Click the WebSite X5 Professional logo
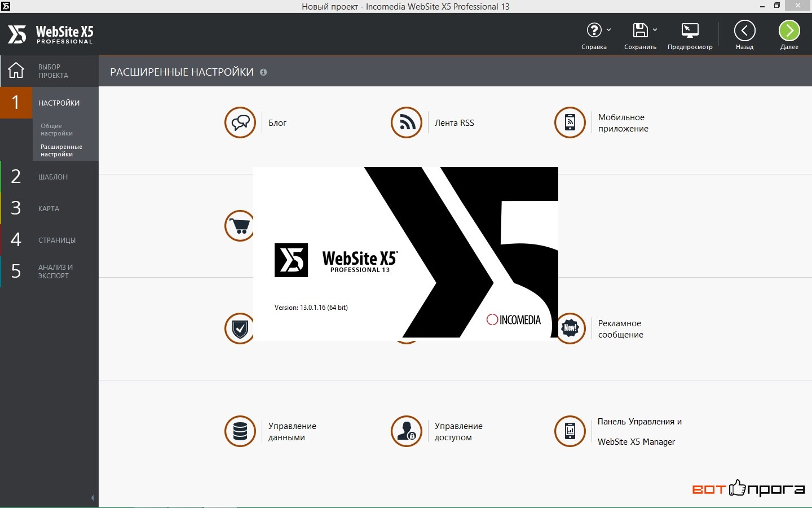812x508 pixels. tap(50, 34)
